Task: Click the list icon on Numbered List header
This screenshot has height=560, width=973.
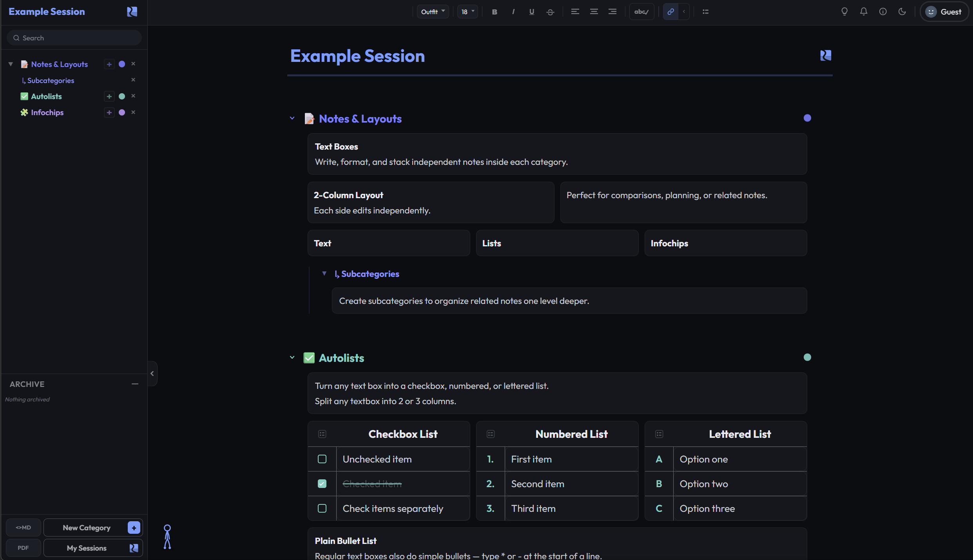Action: tap(491, 434)
